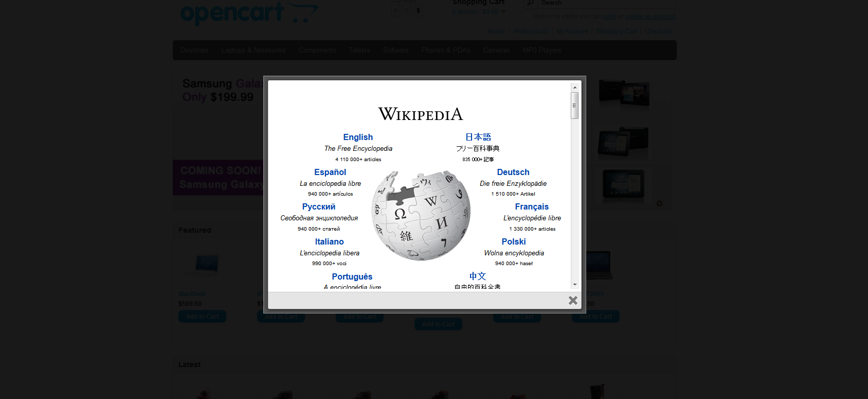The height and width of the screenshot is (399, 868).
Task: Open Laptops & Notebooks menu
Action: coord(254,50)
